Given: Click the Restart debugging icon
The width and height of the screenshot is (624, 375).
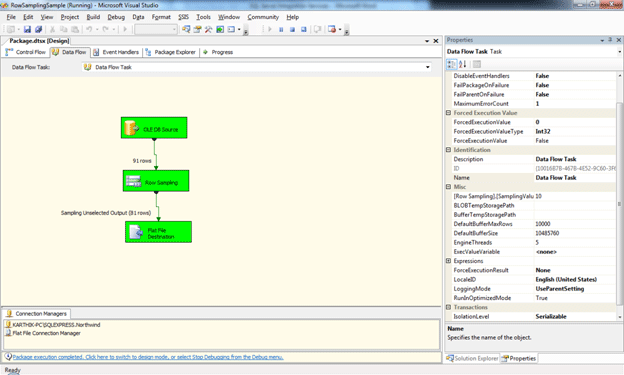Looking at the screenshot, I should point(304,29).
